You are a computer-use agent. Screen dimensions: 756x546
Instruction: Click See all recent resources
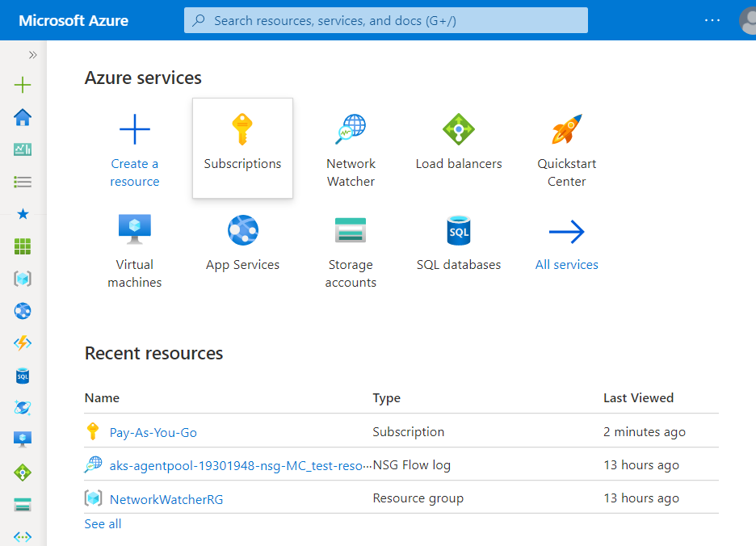(103, 524)
